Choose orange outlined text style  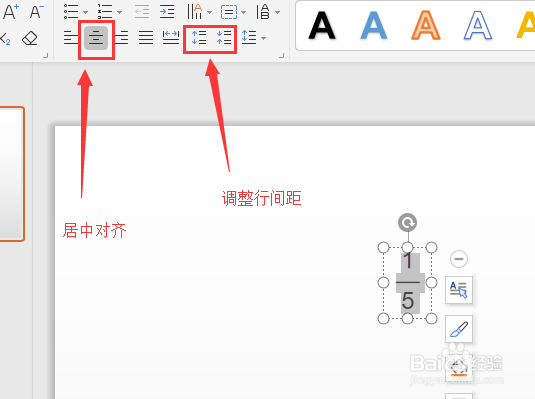[x=426, y=26]
